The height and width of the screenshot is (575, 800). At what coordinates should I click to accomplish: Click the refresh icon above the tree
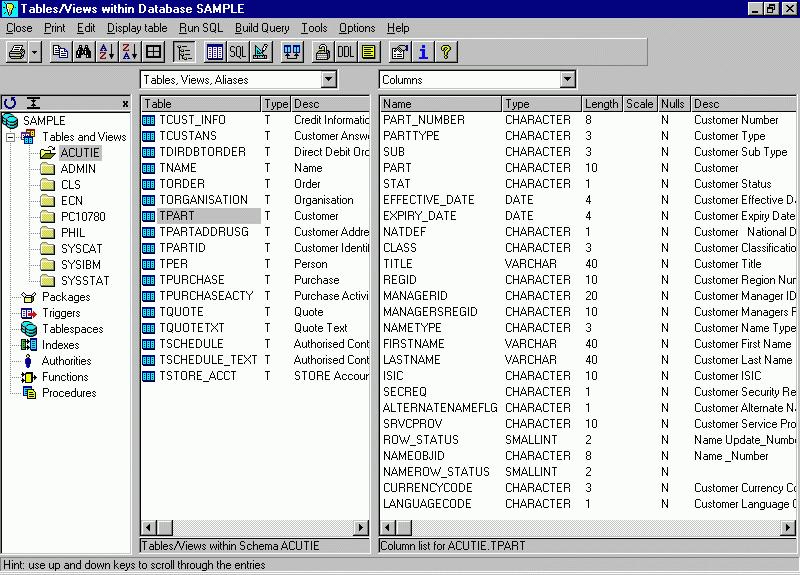pyautogui.click(x=10, y=103)
